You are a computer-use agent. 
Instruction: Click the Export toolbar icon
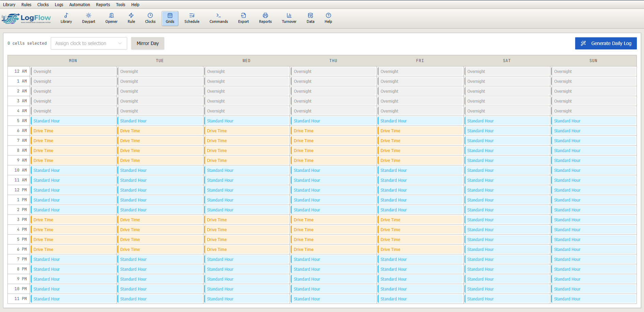(244, 18)
